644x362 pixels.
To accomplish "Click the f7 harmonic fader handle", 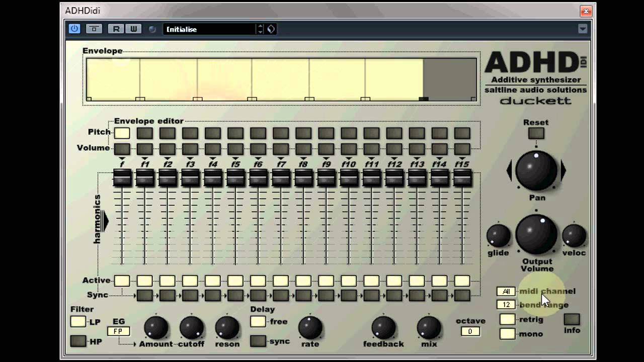I will (281, 177).
